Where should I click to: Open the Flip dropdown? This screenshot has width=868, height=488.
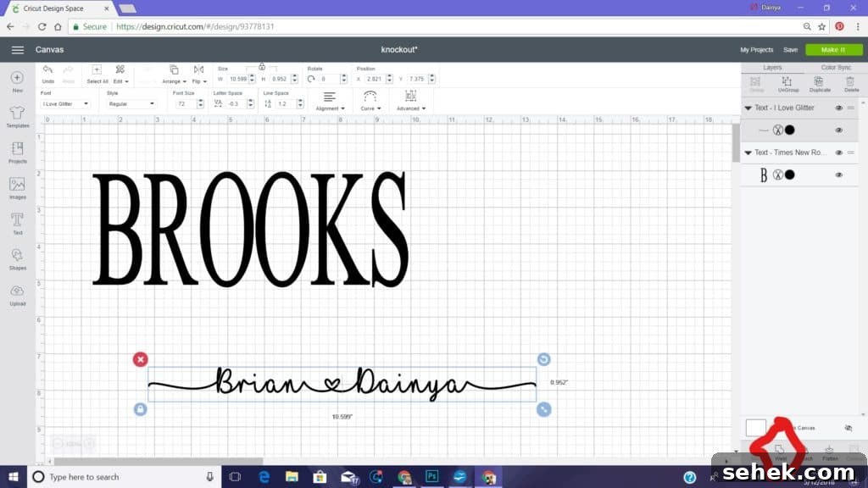point(198,74)
